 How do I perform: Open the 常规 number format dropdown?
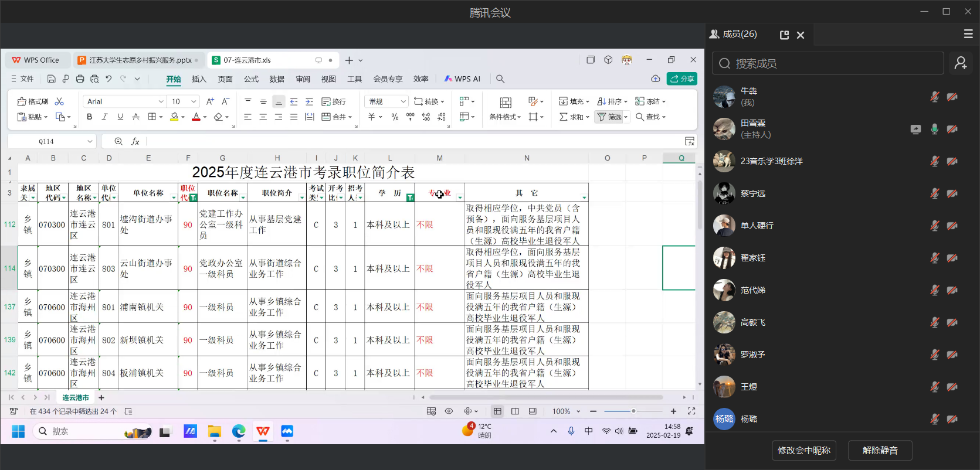(403, 101)
